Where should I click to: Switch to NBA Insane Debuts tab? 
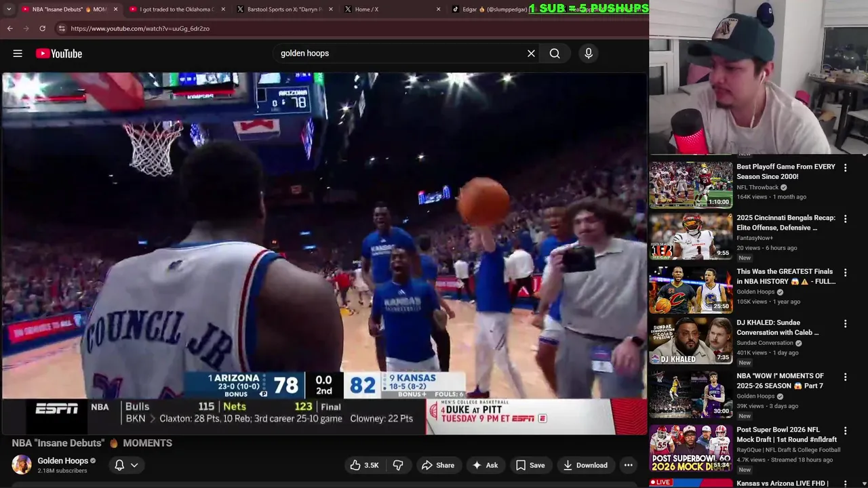pos(69,9)
